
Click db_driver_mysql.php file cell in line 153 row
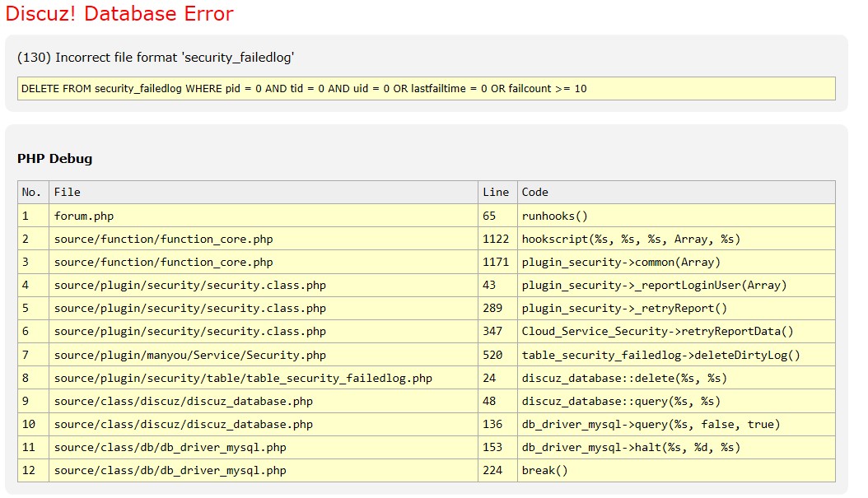tap(264, 447)
